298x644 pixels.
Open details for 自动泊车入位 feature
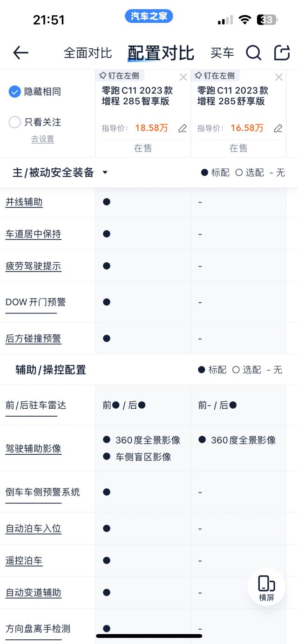33,529
